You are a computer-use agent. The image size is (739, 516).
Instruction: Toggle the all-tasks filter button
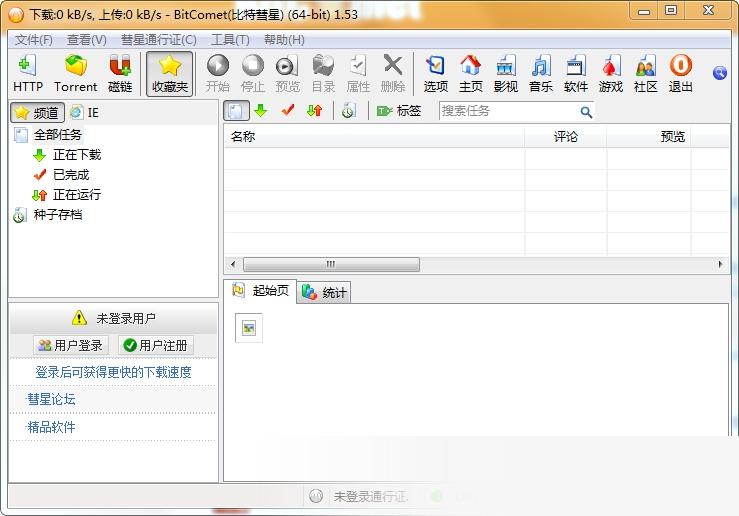coord(236,111)
